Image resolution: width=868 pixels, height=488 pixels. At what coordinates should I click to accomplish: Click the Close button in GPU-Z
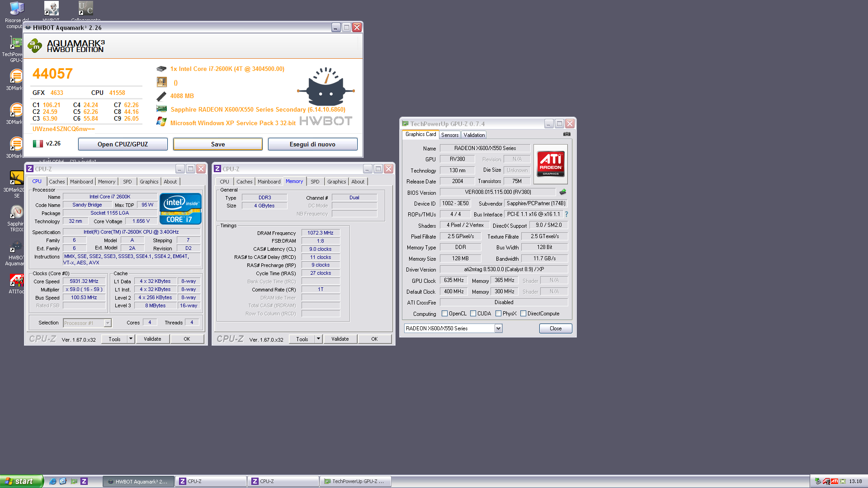(x=556, y=328)
